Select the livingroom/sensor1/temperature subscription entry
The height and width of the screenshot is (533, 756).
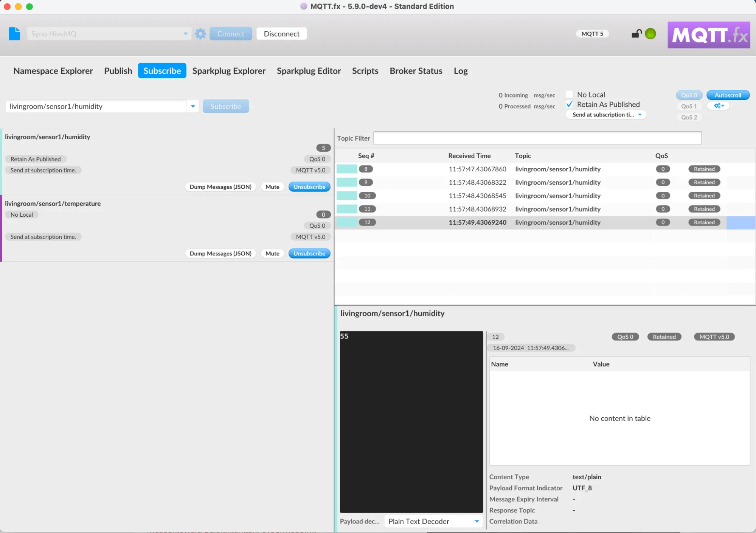point(166,228)
